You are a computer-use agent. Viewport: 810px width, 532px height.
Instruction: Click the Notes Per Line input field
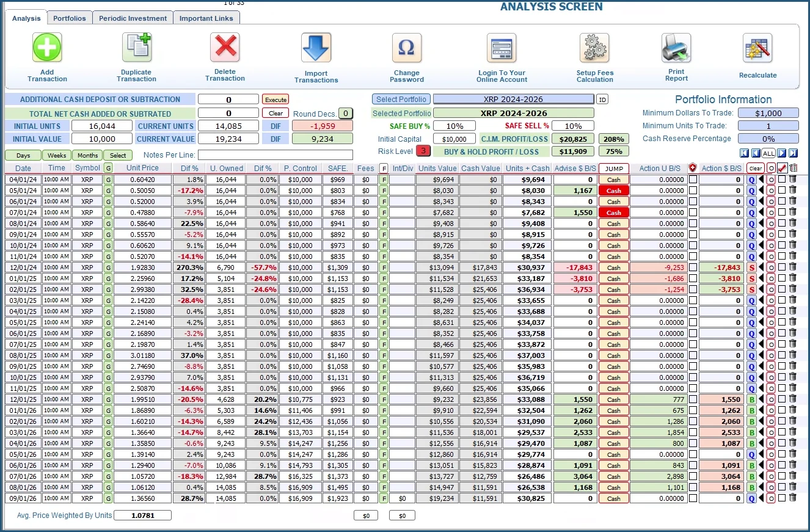click(275, 155)
